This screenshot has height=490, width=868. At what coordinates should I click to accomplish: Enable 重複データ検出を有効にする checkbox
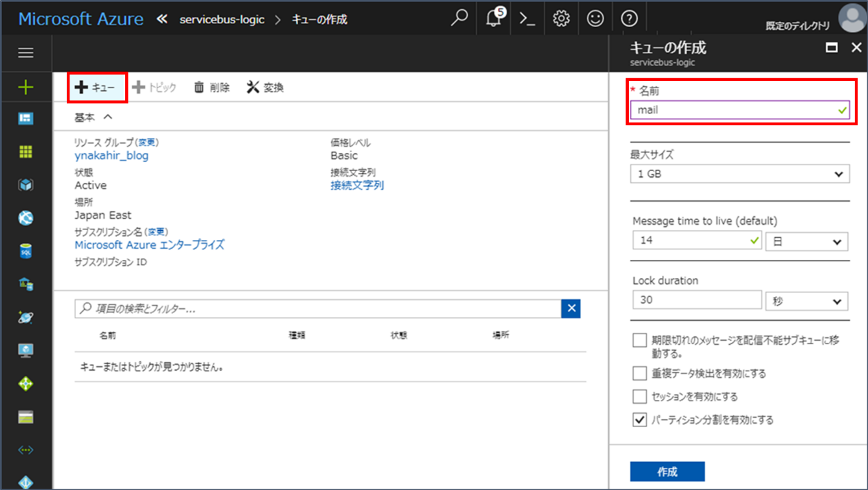639,373
